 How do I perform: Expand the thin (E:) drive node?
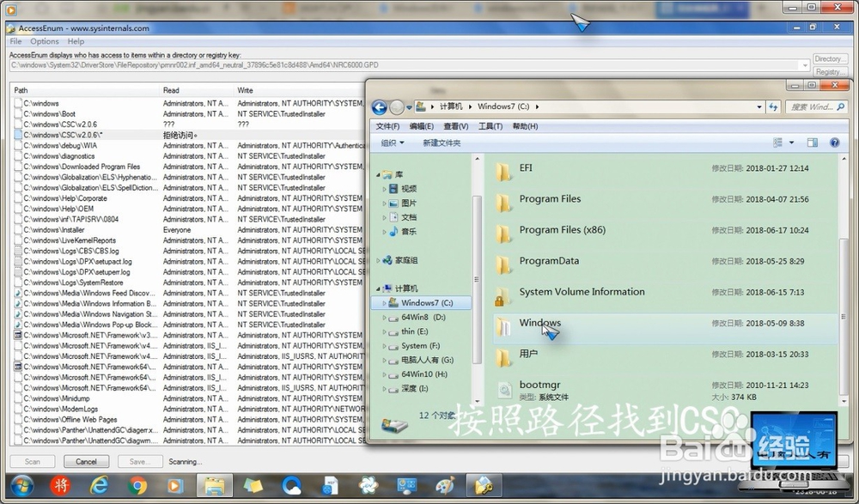(x=384, y=331)
